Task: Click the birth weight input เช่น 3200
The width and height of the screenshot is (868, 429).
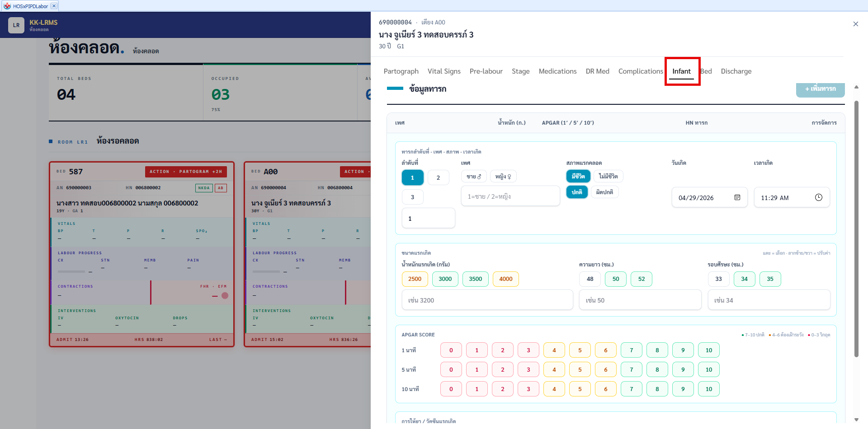Action: [487, 300]
